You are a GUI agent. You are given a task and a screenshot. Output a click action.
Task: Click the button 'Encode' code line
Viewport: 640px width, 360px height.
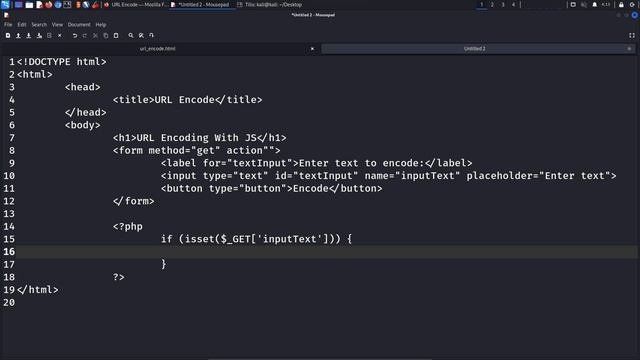coord(271,188)
